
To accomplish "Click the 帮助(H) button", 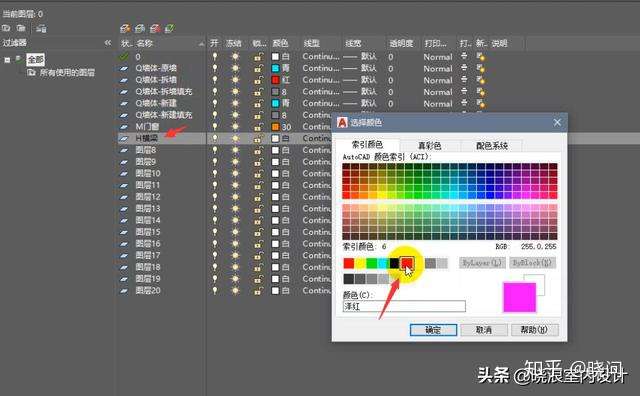I will [534, 330].
